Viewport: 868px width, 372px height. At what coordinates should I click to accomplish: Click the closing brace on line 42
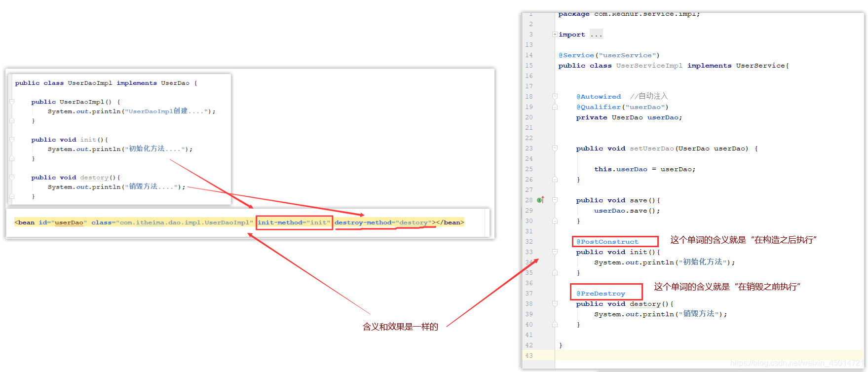561,345
